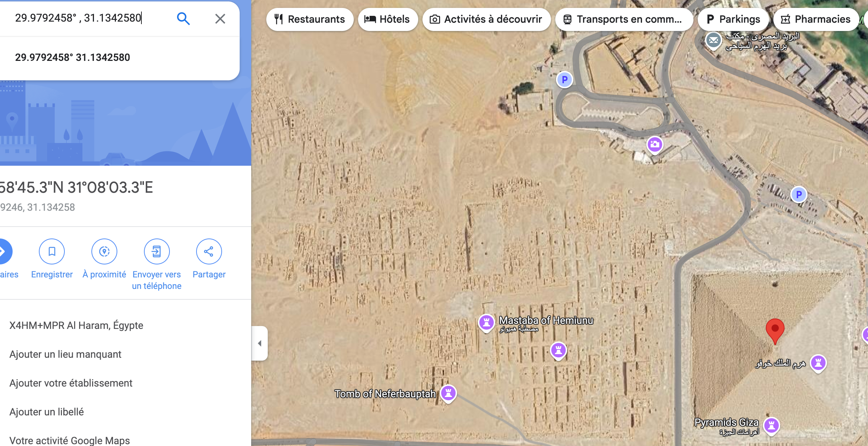Click Ajouter votre établissement
The height and width of the screenshot is (446, 868).
pos(71,383)
